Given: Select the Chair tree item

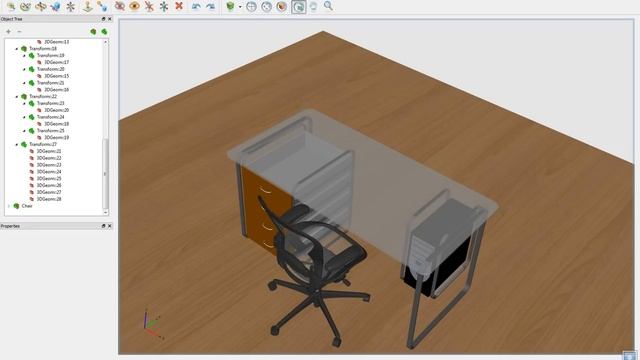Looking at the screenshot, I should point(27,206).
